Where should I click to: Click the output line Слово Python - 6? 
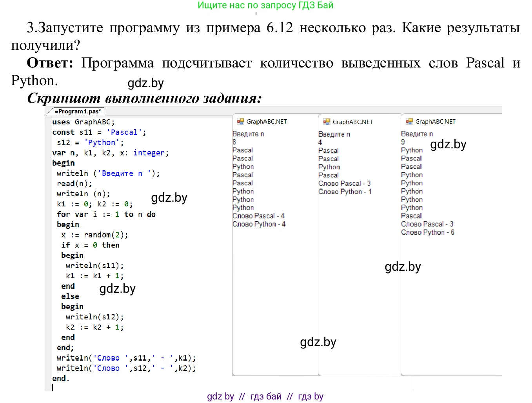[x=427, y=232]
